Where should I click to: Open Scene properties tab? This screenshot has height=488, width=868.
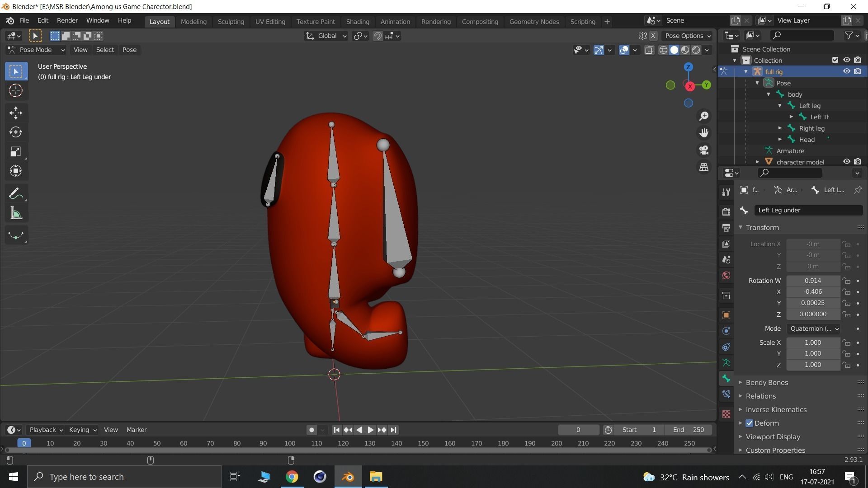pyautogui.click(x=726, y=259)
